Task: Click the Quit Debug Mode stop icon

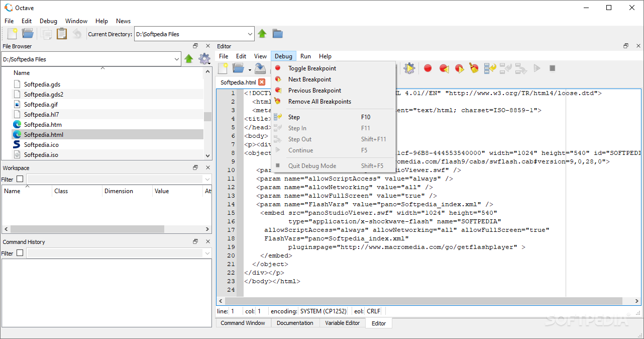Action: [552, 68]
